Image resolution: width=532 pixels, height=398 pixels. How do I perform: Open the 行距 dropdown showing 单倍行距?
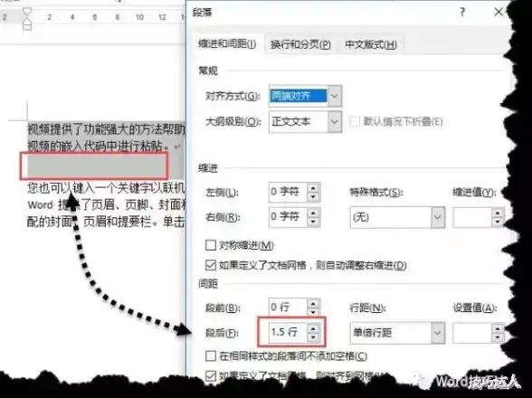397,333
